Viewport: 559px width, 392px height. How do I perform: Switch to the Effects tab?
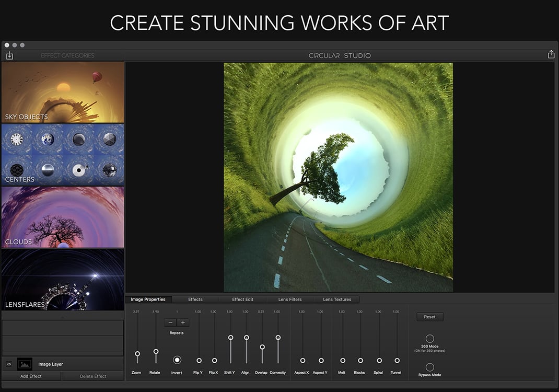click(195, 299)
